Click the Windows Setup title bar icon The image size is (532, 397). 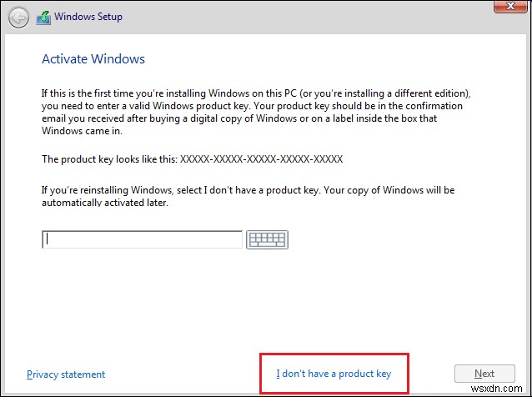pyautogui.click(x=43, y=15)
